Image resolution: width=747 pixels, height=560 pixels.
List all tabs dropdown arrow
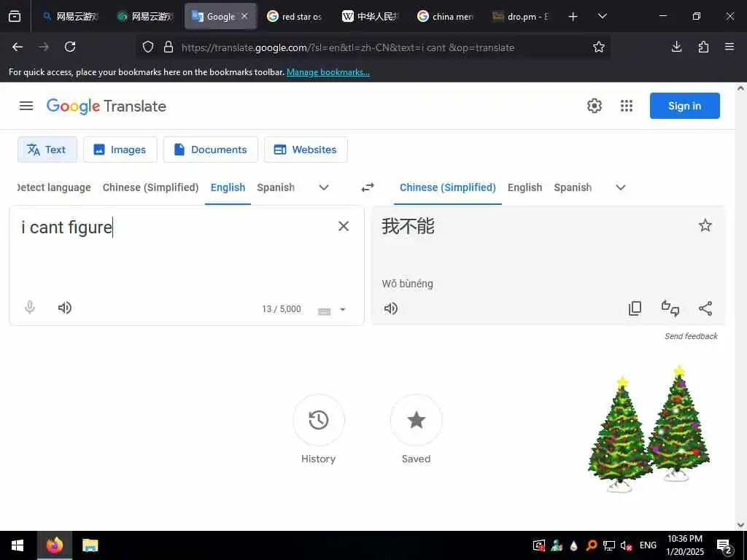(x=602, y=17)
